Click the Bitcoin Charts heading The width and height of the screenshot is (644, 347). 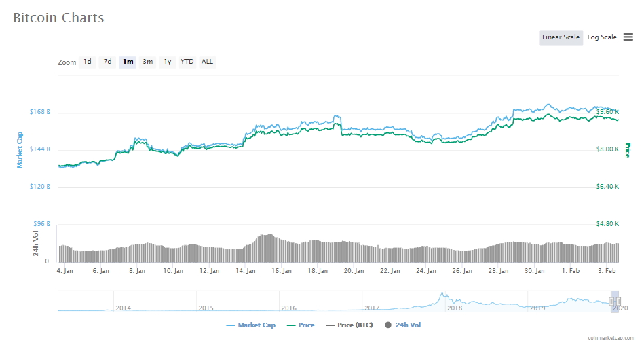58,18
